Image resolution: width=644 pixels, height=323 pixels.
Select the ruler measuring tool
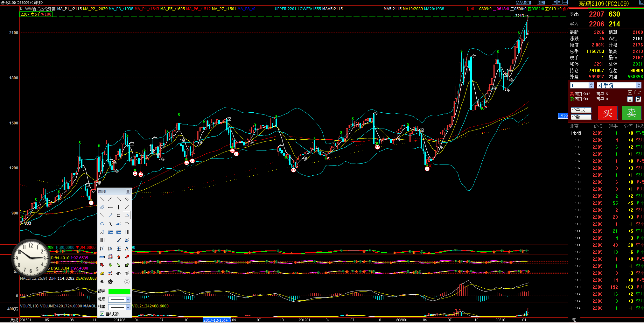click(x=102, y=257)
